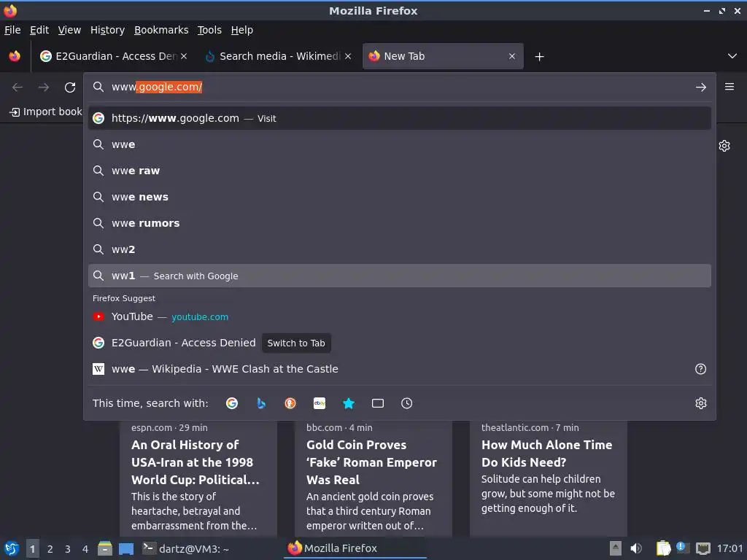Search open tabs via the tab icon
Screen dimensions: 747x560
(378, 403)
